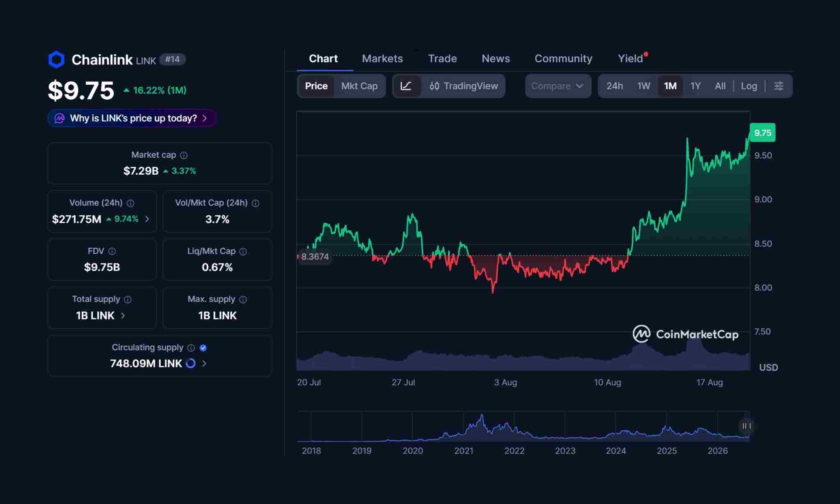Click the FDV info icon
840x504 pixels.
click(x=112, y=251)
